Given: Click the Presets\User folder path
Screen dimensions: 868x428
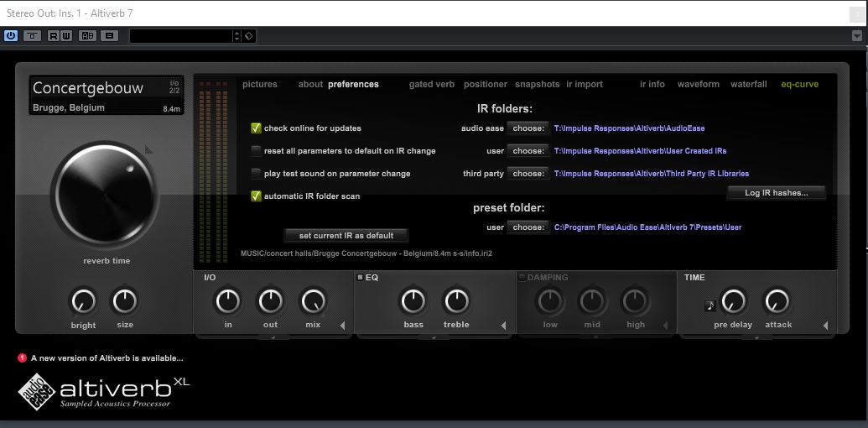Looking at the screenshot, I should tap(647, 227).
